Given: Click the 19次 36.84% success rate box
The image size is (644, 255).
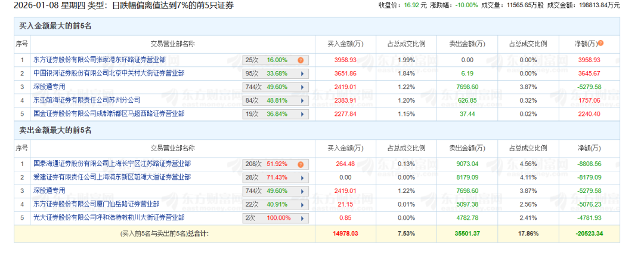Looking at the screenshot, I should (275, 114).
